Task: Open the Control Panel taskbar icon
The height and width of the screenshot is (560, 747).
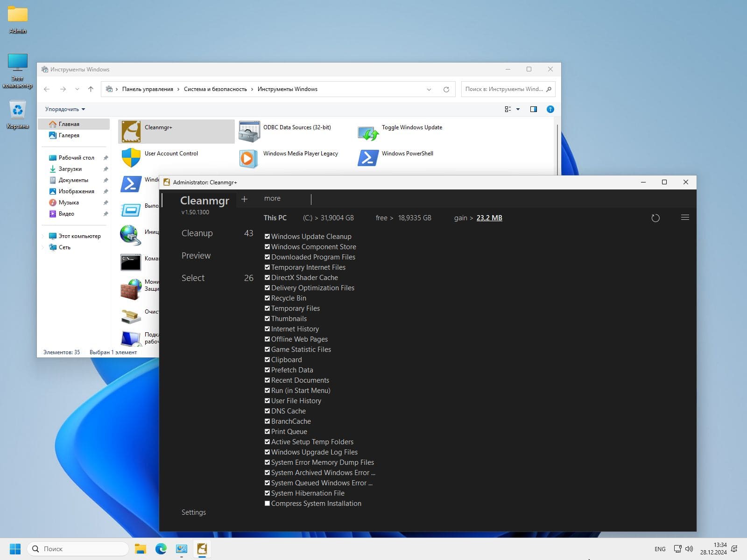Action: [x=181, y=549]
